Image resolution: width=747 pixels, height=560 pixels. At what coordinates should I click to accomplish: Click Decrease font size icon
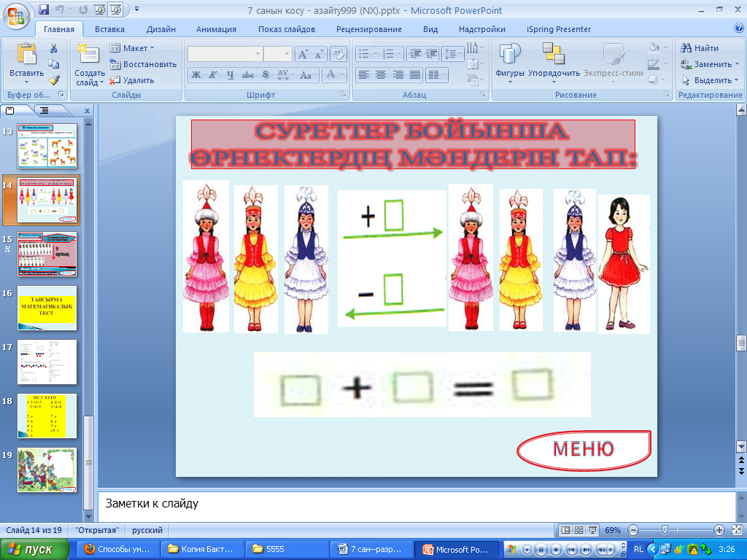click(318, 54)
